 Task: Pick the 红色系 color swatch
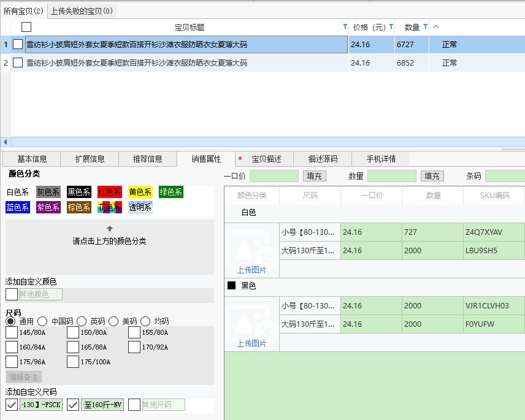pyautogui.click(x=110, y=192)
